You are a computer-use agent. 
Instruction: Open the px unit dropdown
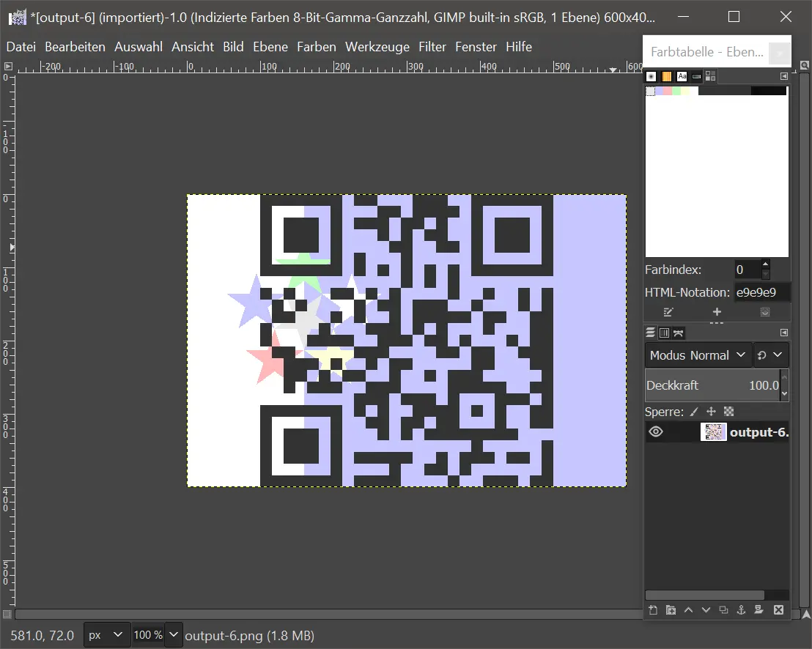[106, 635]
